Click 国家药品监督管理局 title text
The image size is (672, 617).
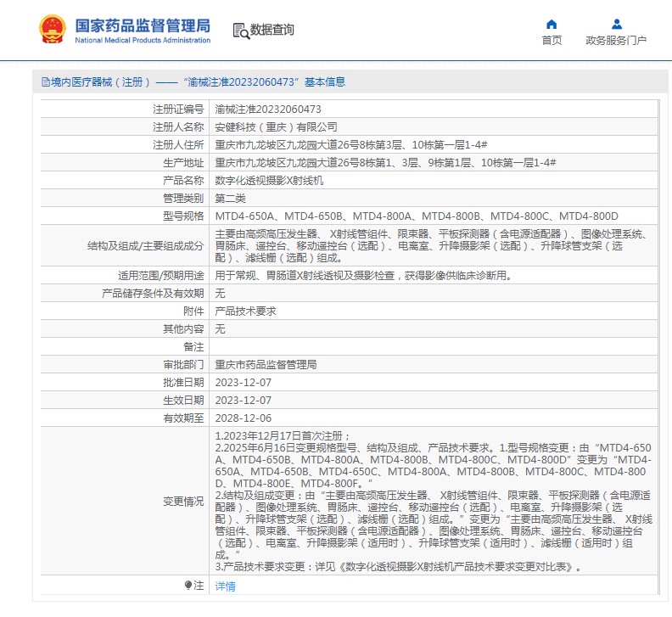point(143,25)
